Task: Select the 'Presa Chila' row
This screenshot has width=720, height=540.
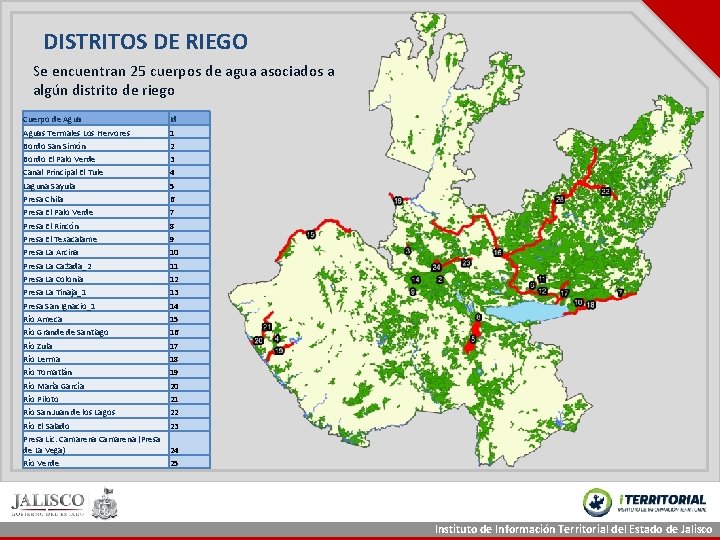Action: click(x=116, y=199)
